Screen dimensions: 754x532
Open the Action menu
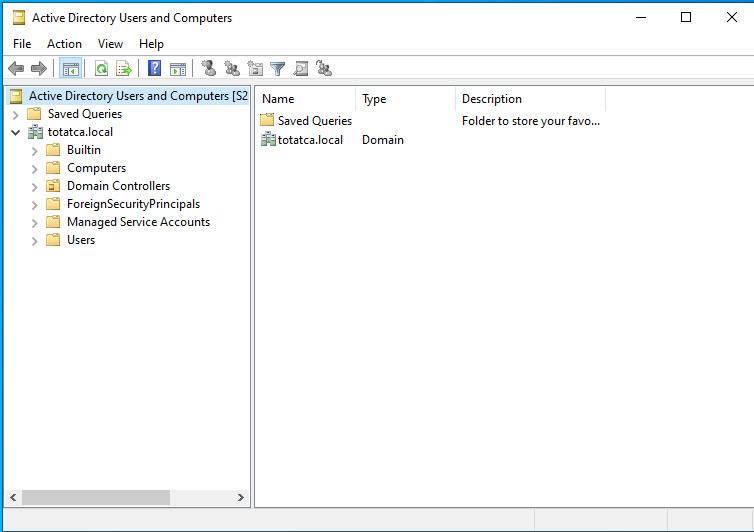click(64, 44)
